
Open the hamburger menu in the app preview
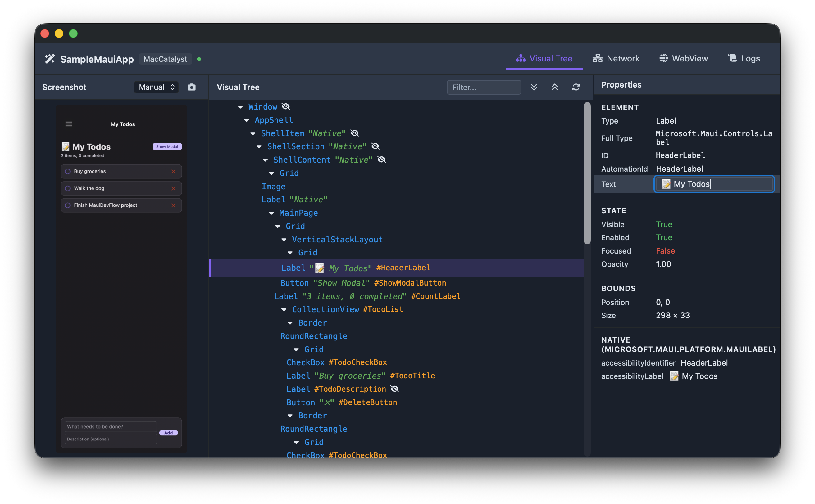click(x=69, y=124)
